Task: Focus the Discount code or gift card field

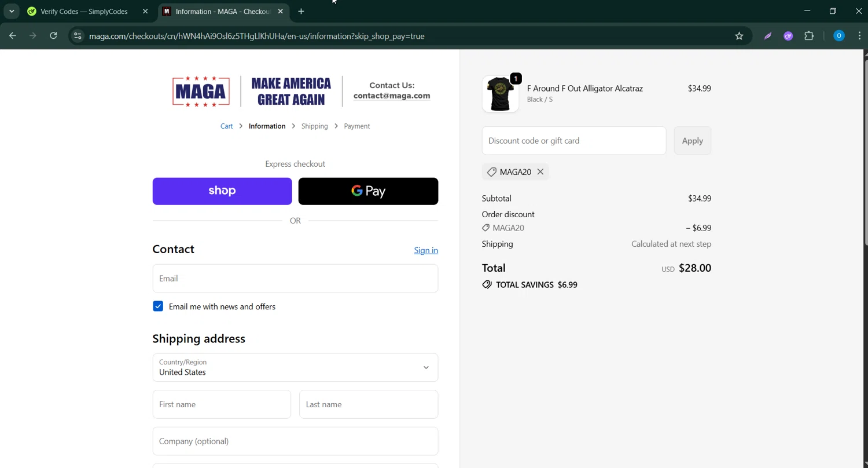Action: 574,141
